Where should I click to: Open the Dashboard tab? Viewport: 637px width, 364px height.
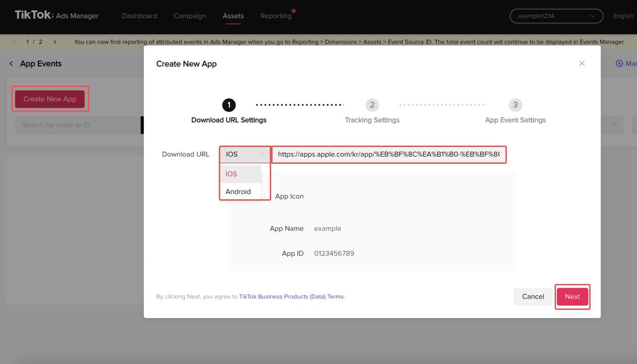tap(139, 16)
